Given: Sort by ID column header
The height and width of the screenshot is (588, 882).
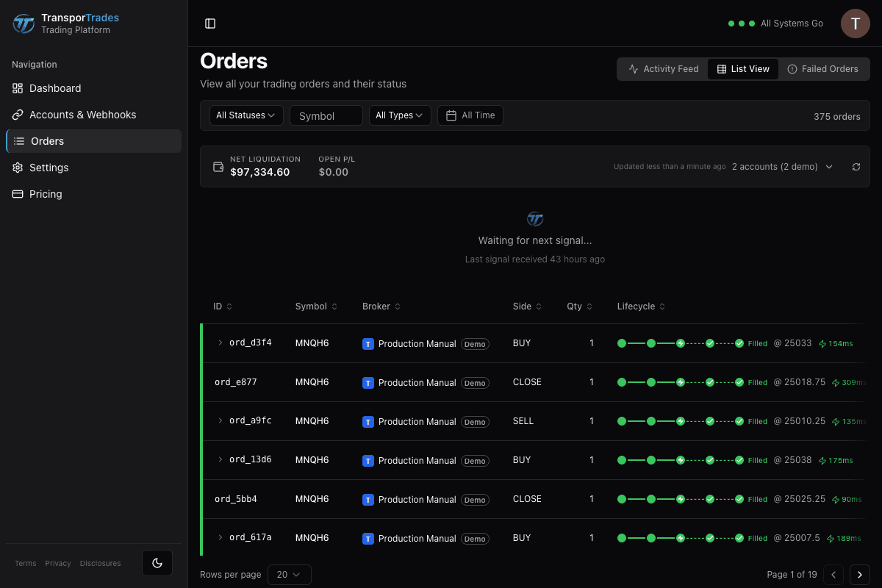Looking at the screenshot, I should 223,306.
